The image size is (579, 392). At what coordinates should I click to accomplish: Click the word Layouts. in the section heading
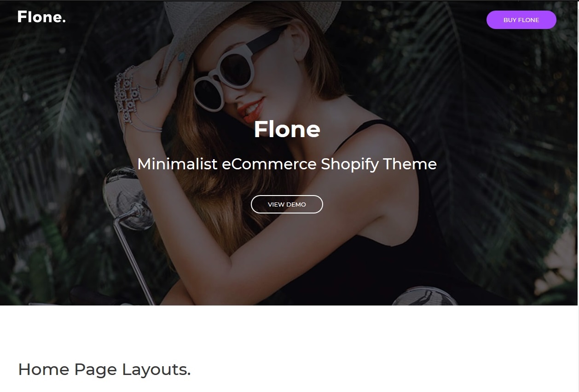[156, 369]
